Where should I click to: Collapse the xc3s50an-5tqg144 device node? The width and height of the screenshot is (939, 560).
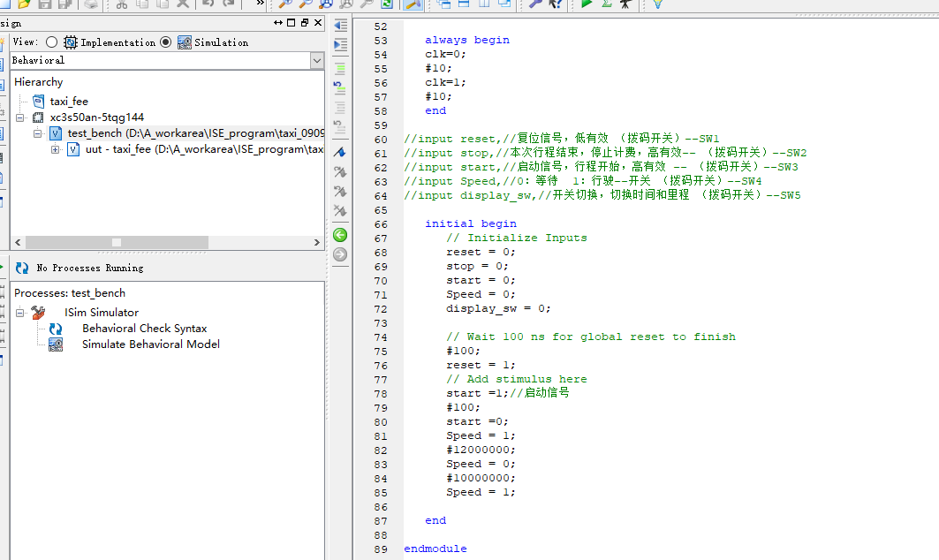coord(20,117)
